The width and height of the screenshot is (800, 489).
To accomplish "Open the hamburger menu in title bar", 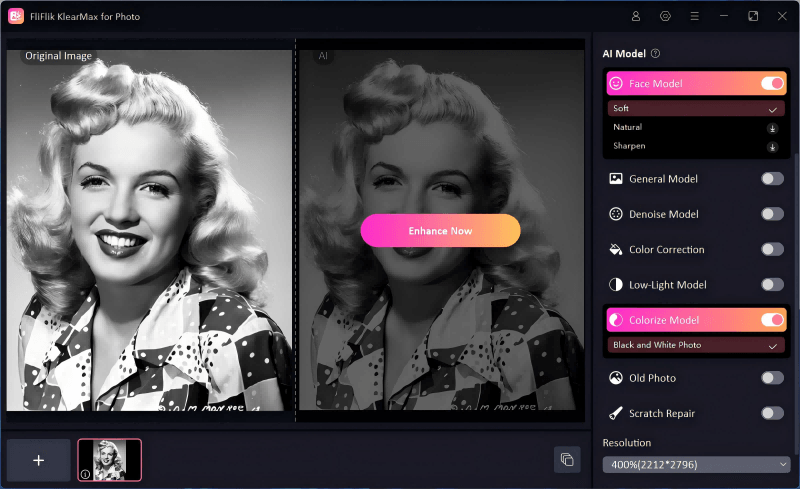I will pyautogui.click(x=694, y=16).
